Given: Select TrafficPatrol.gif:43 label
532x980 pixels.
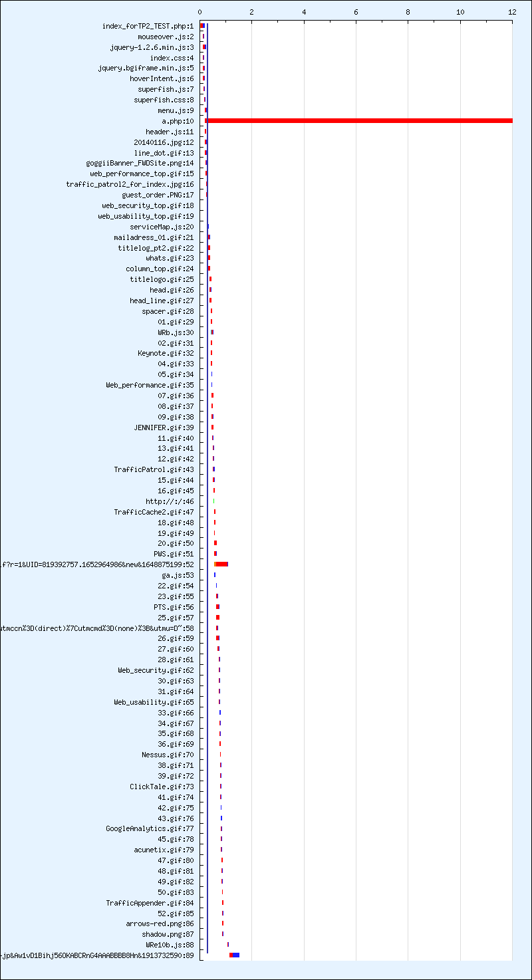Looking at the screenshot, I should tap(154, 469).
